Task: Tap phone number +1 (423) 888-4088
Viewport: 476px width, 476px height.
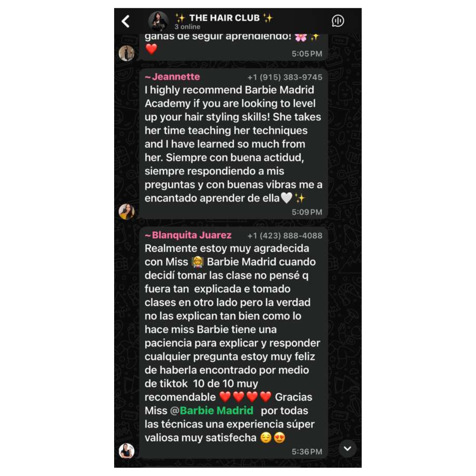Action: (285, 235)
